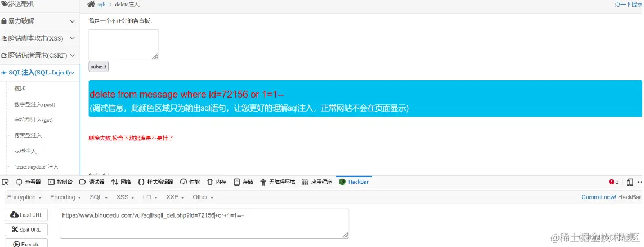Click the icon beside 跨站伪造请求(CSRF)
Viewport: 644px width, 247px height.
click(4, 55)
